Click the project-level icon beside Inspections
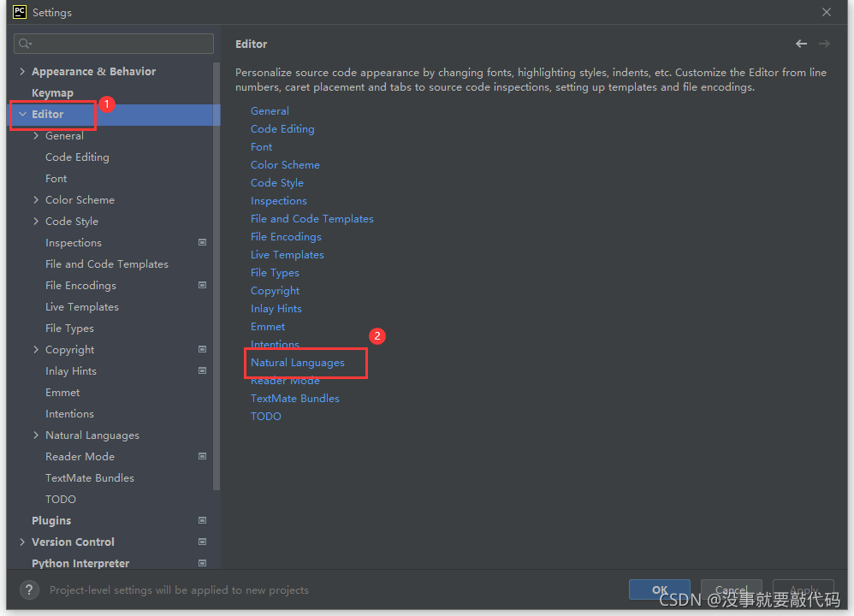 pos(202,242)
